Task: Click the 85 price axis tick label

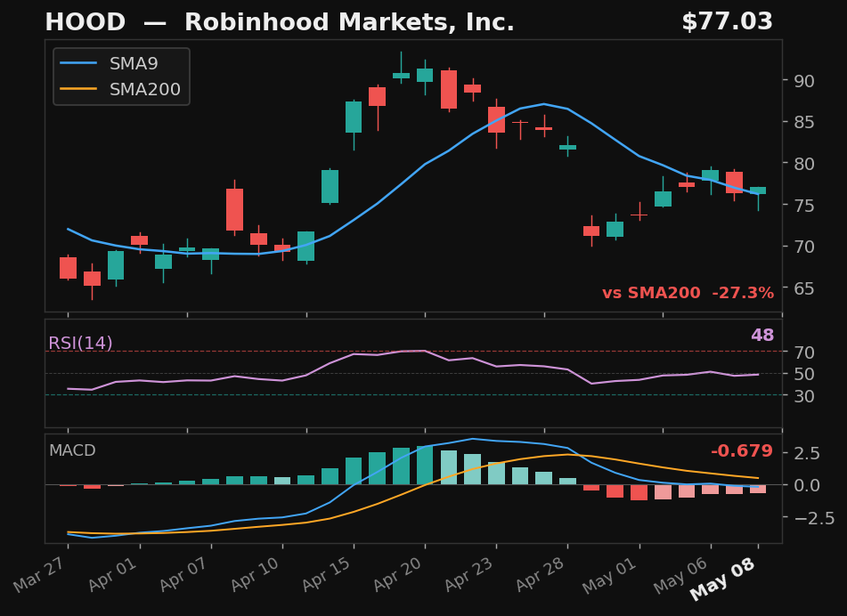Action: 803,123
